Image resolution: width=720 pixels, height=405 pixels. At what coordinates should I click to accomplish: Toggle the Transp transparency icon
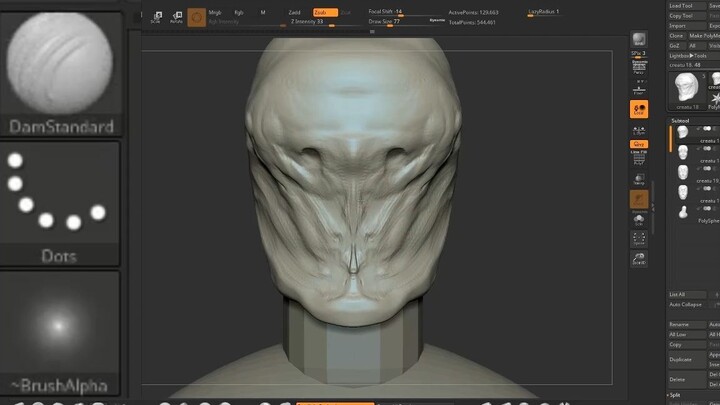click(639, 179)
